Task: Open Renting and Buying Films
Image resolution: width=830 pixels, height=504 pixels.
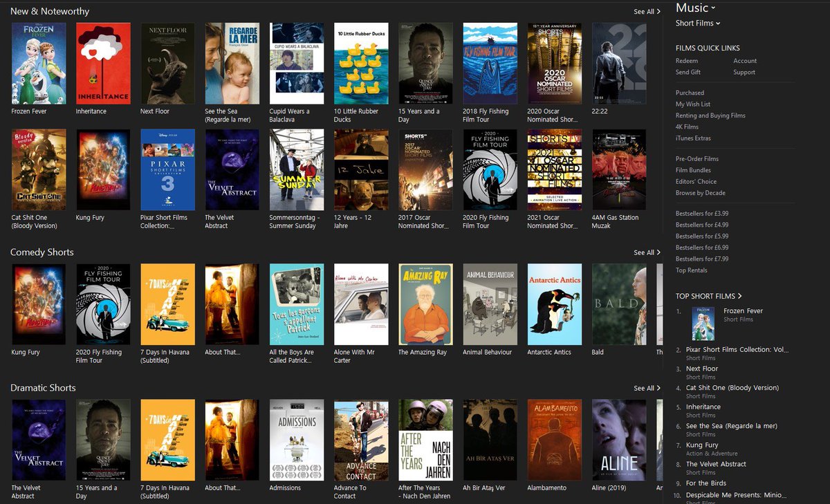Action: tap(710, 115)
